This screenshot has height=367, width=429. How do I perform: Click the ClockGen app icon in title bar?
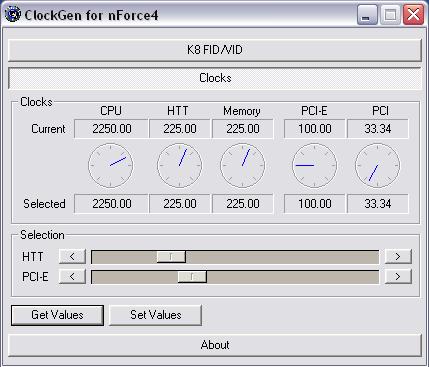(13, 14)
